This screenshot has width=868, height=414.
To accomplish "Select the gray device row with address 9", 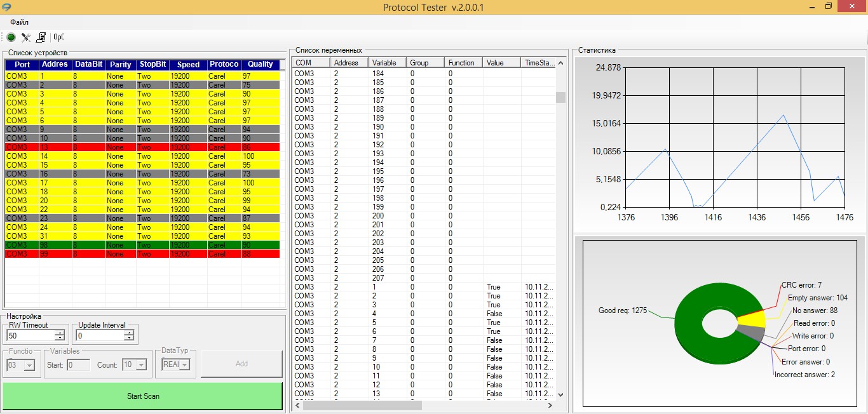I will coord(143,129).
